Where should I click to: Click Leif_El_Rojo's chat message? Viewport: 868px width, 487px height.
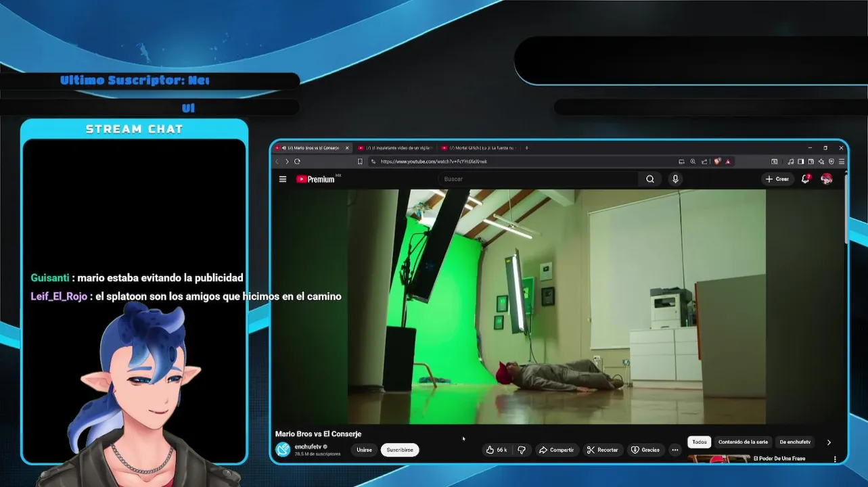point(186,296)
